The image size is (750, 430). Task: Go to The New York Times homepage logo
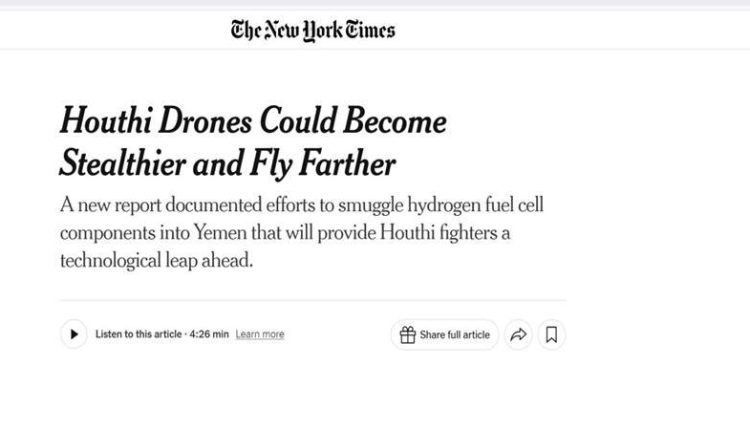pos(313,30)
